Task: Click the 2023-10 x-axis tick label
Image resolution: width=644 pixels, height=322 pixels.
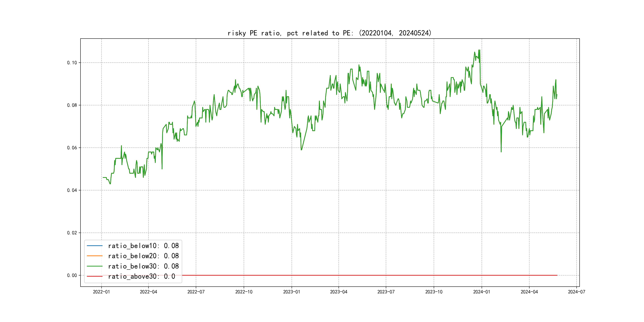Action: pyautogui.click(x=434, y=292)
